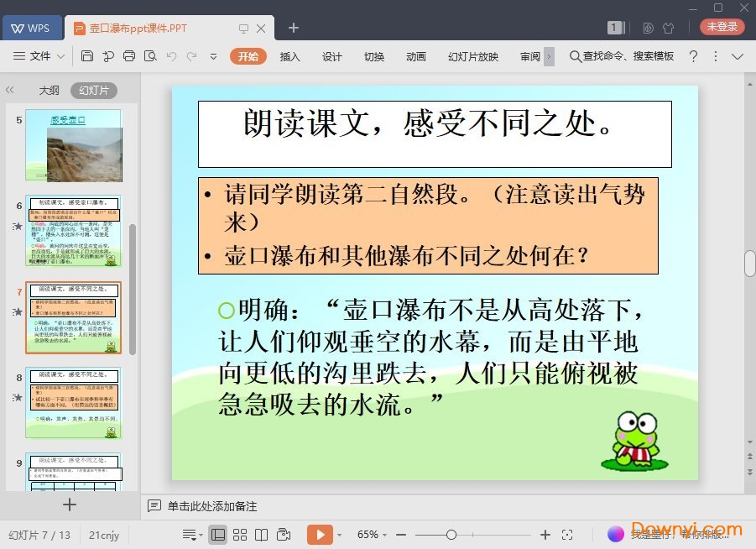Start slideshow with orange play button
This screenshot has height=549, width=756.
(x=320, y=535)
